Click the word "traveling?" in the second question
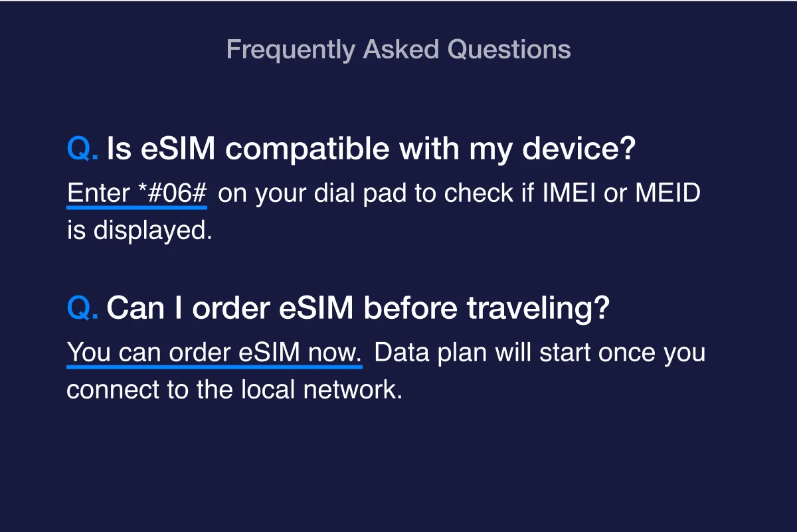Image resolution: width=797 pixels, height=532 pixels. [x=538, y=309]
